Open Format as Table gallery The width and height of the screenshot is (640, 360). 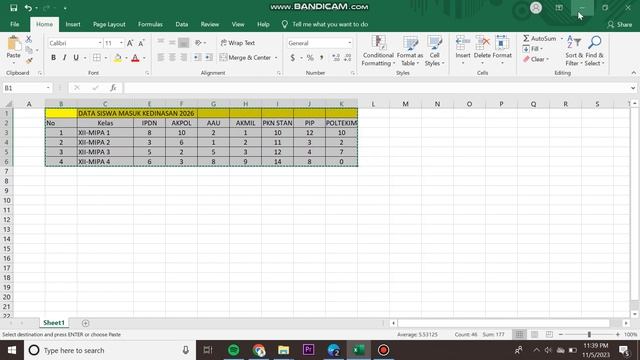click(x=410, y=51)
